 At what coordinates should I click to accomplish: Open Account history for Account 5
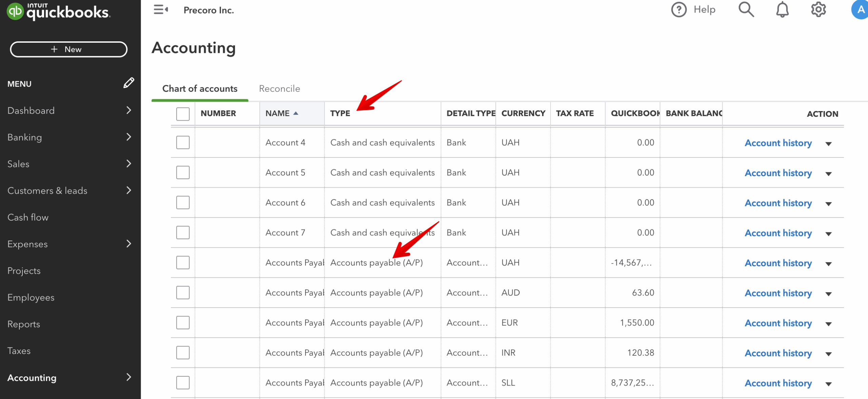778,173
